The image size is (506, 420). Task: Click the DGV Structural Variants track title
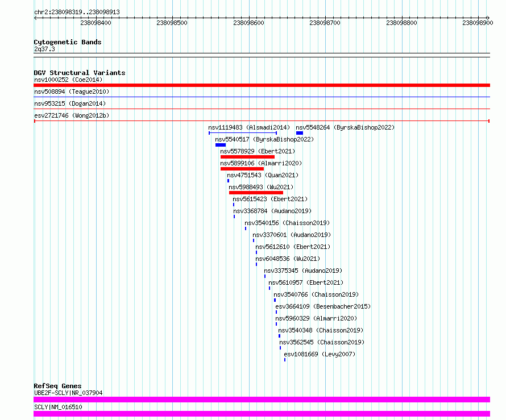tap(80, 73)
